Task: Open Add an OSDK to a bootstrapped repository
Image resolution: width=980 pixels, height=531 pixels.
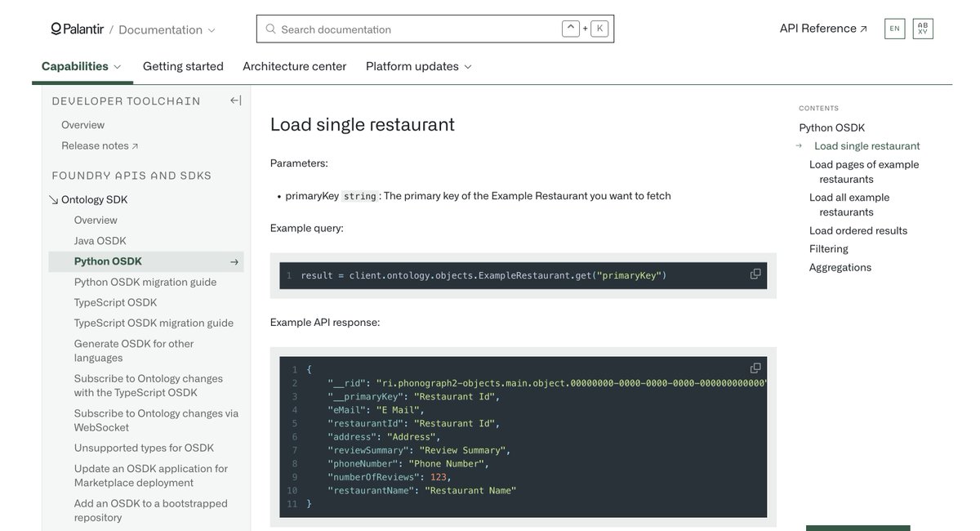Action: coord(151,511)
